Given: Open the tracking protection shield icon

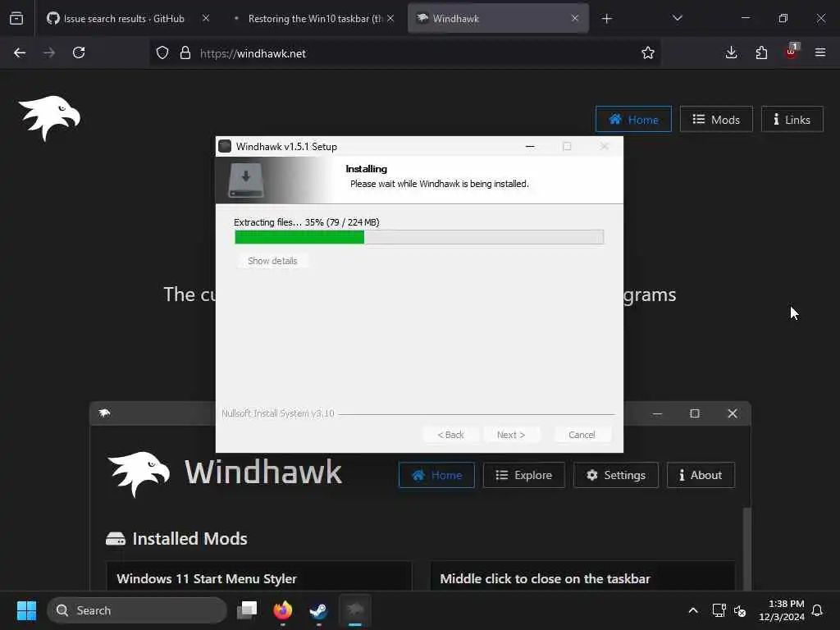Looking at the screenshot, I should click(162, 53).
